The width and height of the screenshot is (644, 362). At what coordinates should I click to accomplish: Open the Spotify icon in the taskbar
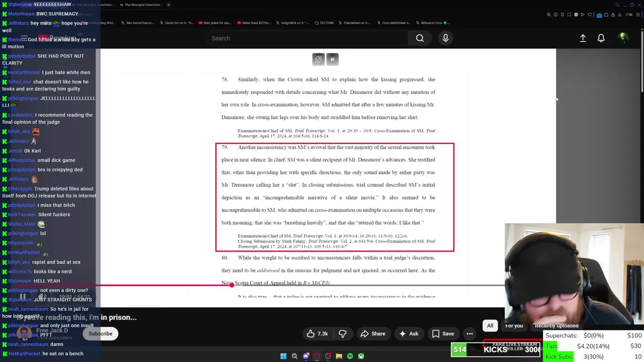(x=350, y=356)
